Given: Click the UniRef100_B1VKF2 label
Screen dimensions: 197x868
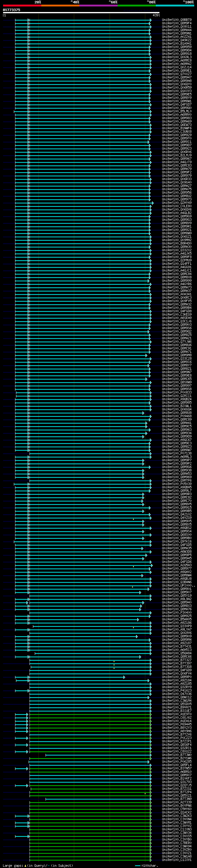Looking at the screenshot, I should click(x=177, y=779).
